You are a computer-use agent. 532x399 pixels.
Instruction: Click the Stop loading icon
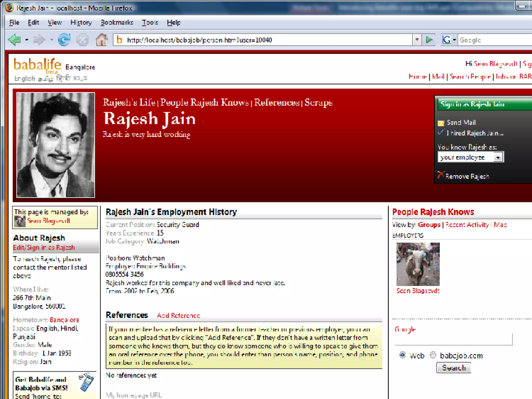[x=83, y=40]
